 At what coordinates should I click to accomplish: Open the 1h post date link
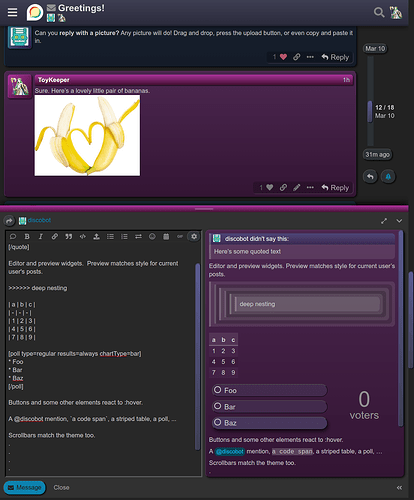(346, 80)
